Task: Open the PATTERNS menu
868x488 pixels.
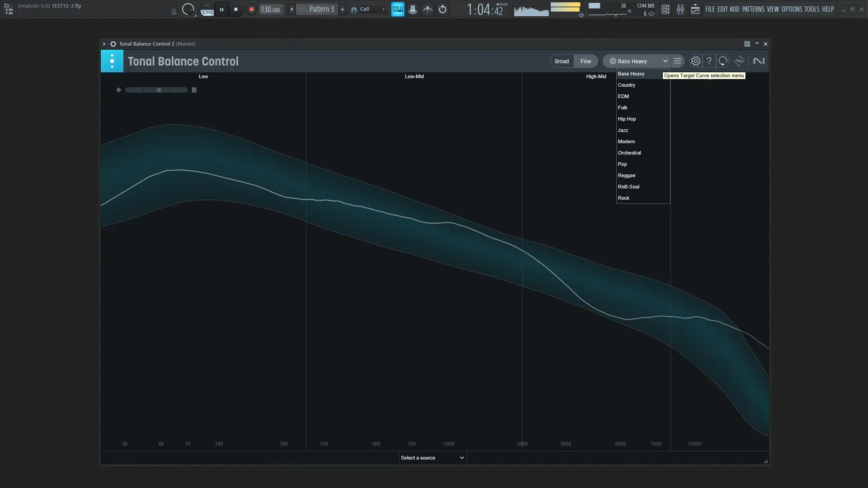Action: 753,9
